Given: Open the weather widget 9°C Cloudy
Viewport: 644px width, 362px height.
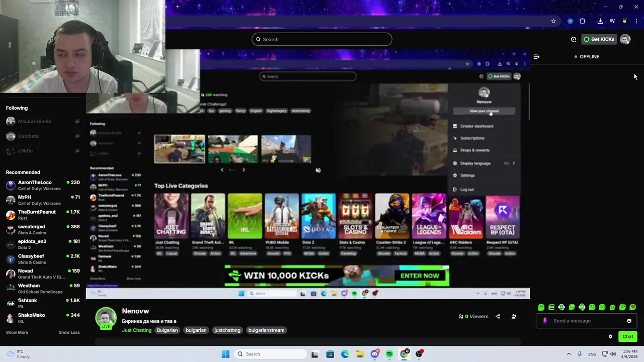Looking at the screenshot, I should click(18, 354).
